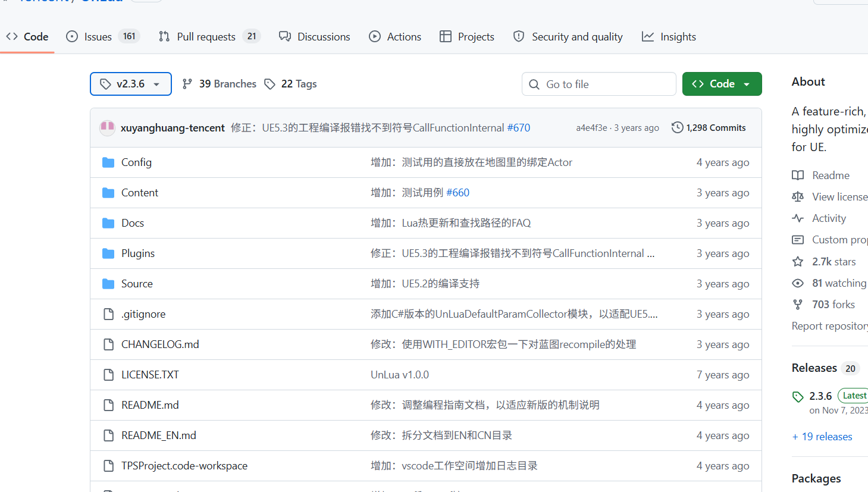This screenshot has width=868, height=492.
Task: Open the Content folder
Action: tap(140, 193)
